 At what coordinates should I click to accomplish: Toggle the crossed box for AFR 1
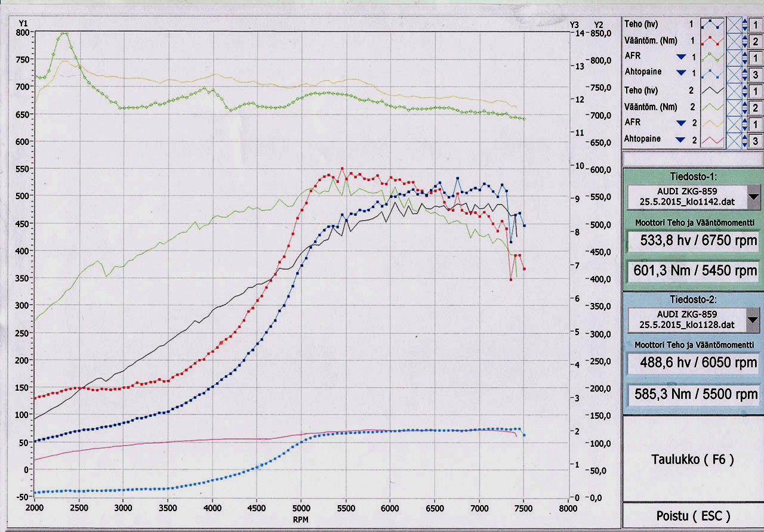click(734, 58)
